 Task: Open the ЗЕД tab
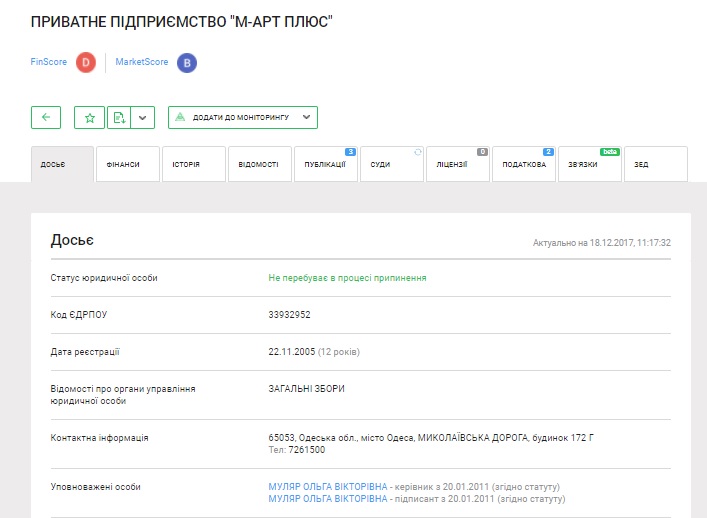click(x=655, y=165)
